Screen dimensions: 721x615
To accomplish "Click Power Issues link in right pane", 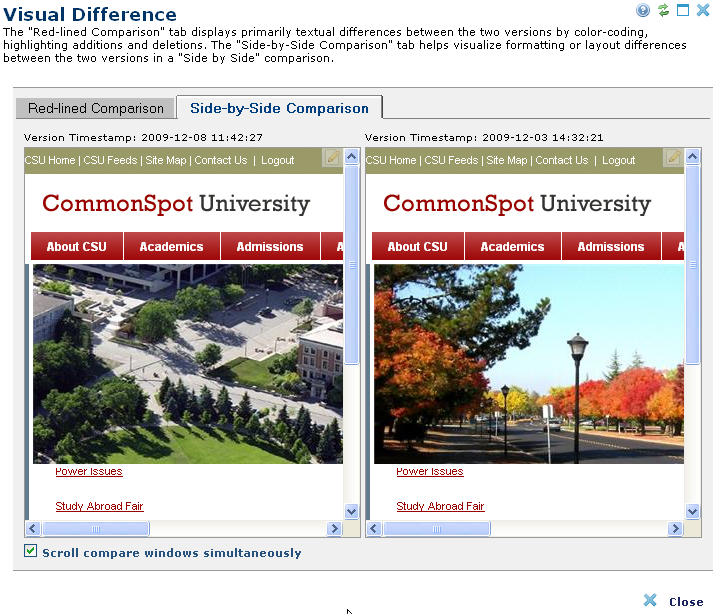I will click(x=430, y=471).
